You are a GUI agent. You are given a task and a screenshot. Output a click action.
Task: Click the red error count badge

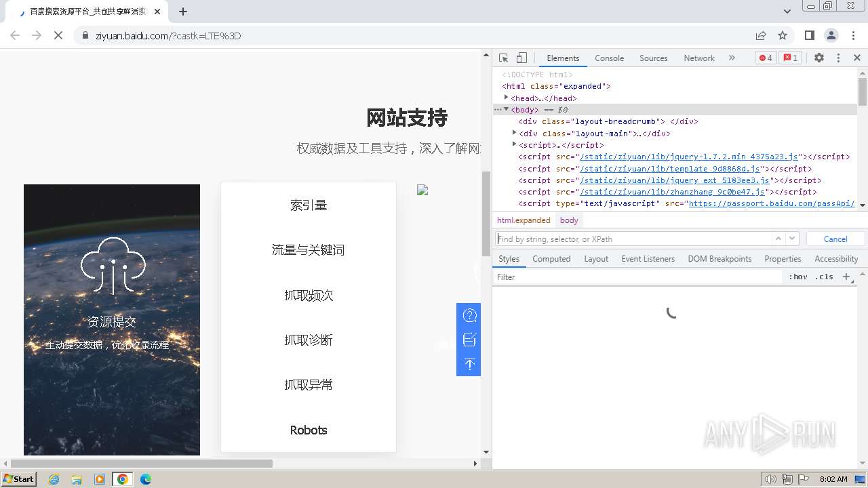[x=766, y=58]
